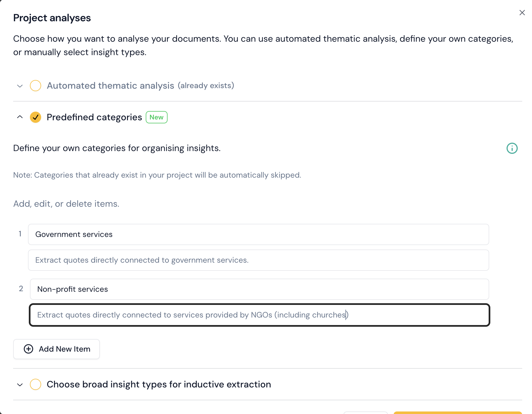Image resolution: width=532 pixels, height=414 pixels.
Task: Collapse the Predefined categories section
Action: coord(20,117)
